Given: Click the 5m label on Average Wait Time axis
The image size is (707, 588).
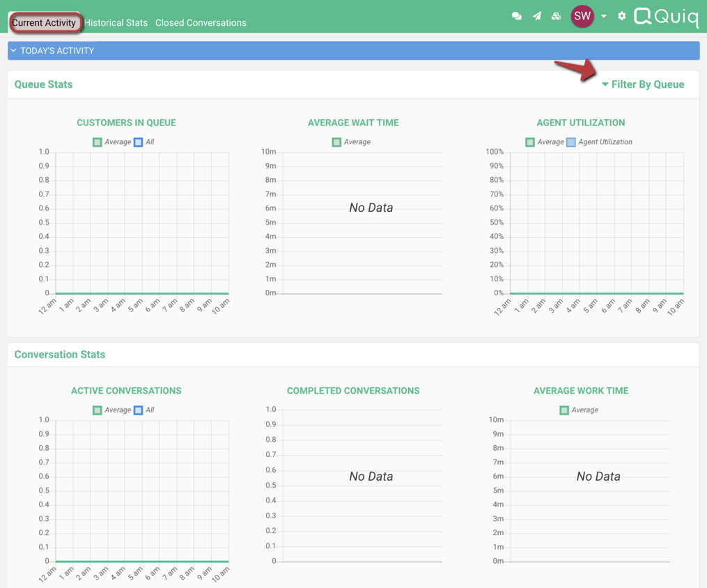Looking at the screenshot, I should (x=270, y=222).
